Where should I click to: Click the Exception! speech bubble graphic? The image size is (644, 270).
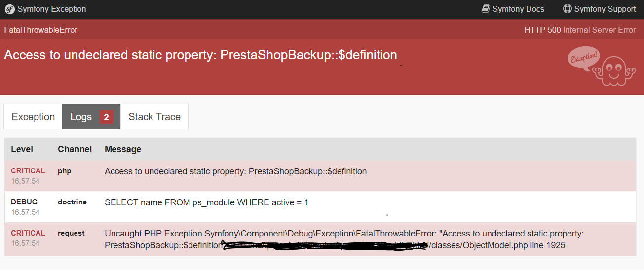(x=584, y=58)
